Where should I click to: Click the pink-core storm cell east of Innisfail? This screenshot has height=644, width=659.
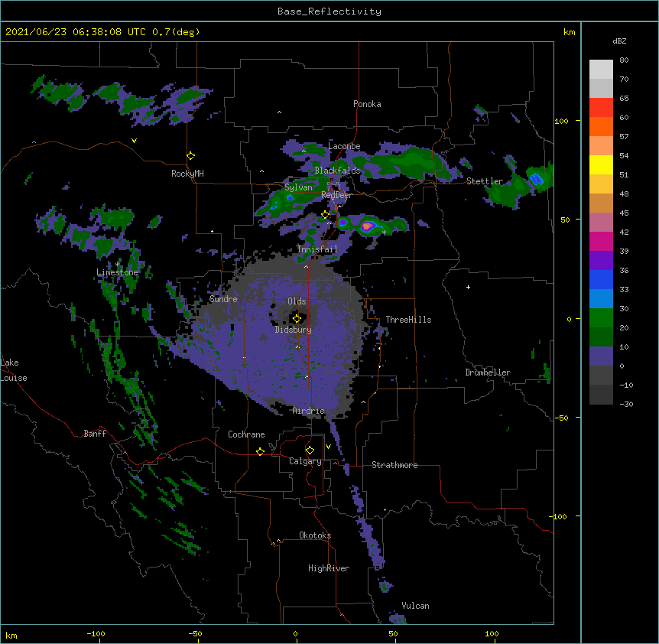(x=368, y=226)
